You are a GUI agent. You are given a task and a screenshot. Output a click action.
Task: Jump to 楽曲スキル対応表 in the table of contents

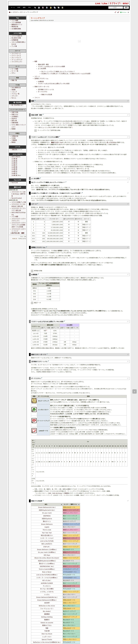click(x=47, y=94)
